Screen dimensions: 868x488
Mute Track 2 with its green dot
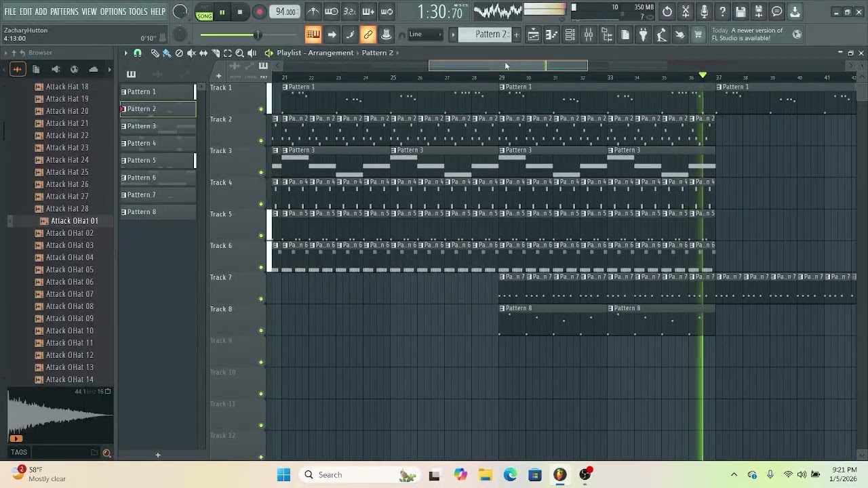click(x=261, y=141)
